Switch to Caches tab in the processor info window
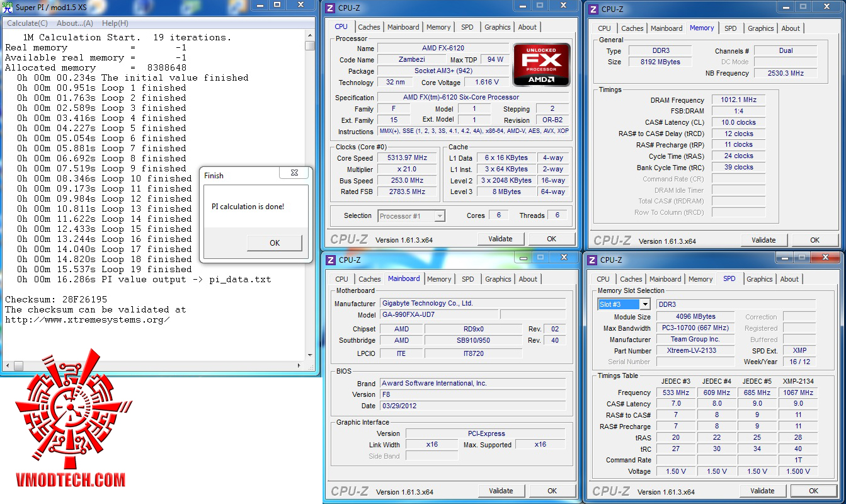Viewport: 846px width, 504px height. click(369, 27)
